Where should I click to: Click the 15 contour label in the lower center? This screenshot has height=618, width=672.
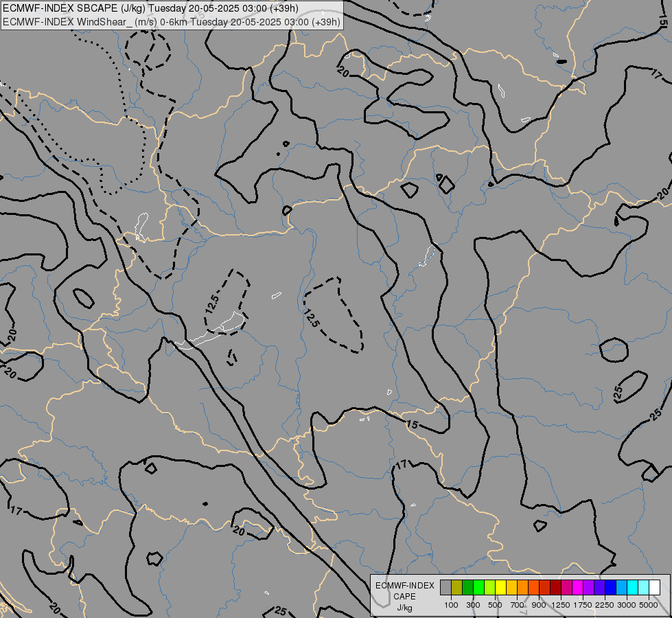[x=412, y=424]
